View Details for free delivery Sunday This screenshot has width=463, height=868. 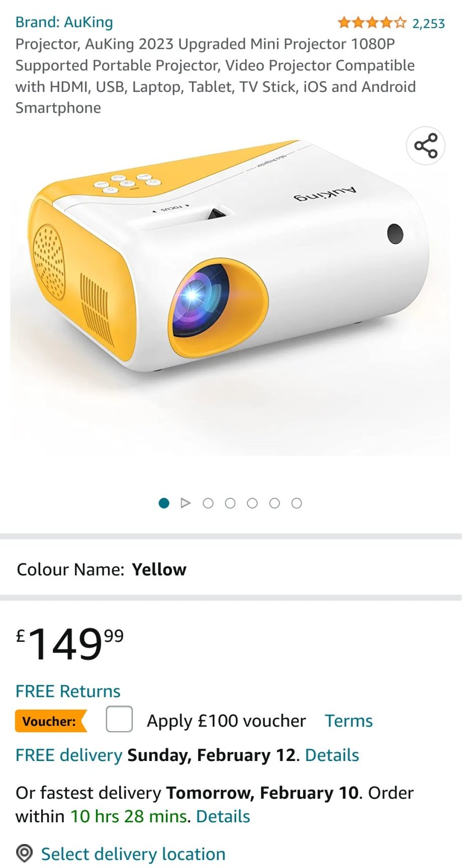tap(332, 755)
